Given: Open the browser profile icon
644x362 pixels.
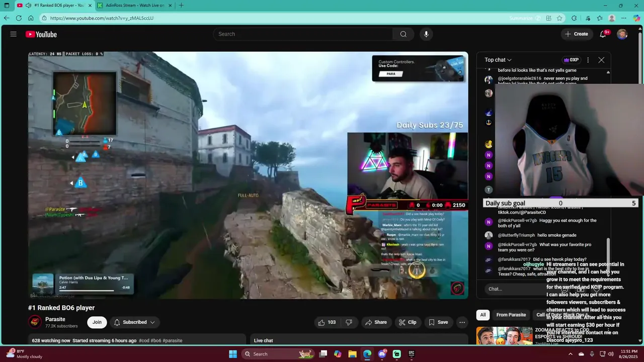Looking at the screenshot, I should click(x=612, y=18).
